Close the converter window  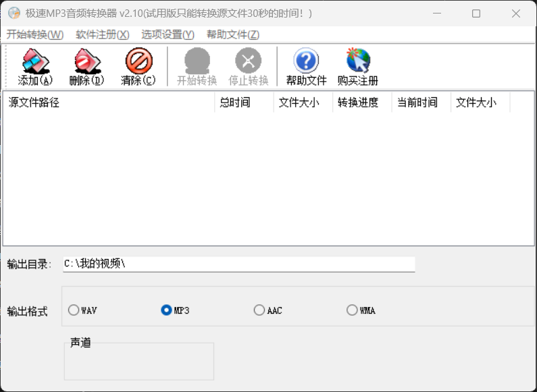tap(516, 13)
